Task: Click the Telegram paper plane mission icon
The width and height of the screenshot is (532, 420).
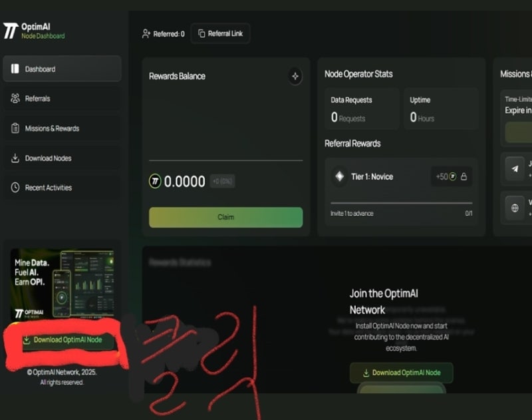Action: (x=515, y=169)
